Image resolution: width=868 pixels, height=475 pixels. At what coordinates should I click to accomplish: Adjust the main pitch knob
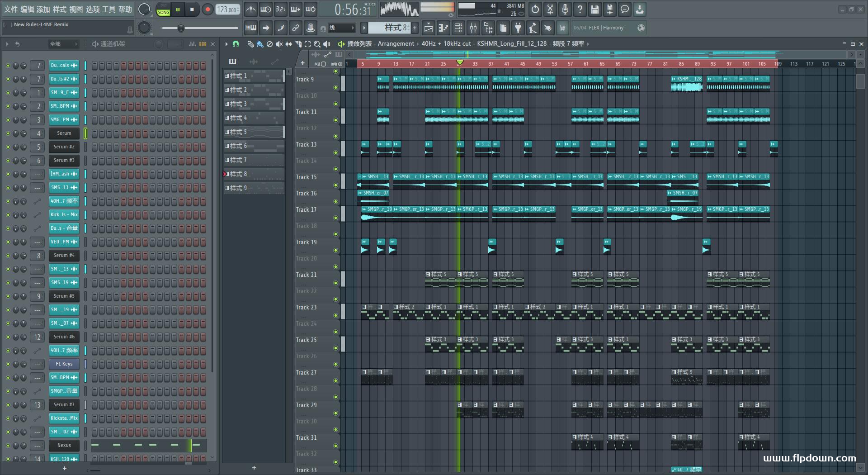[x=144, y=28]
